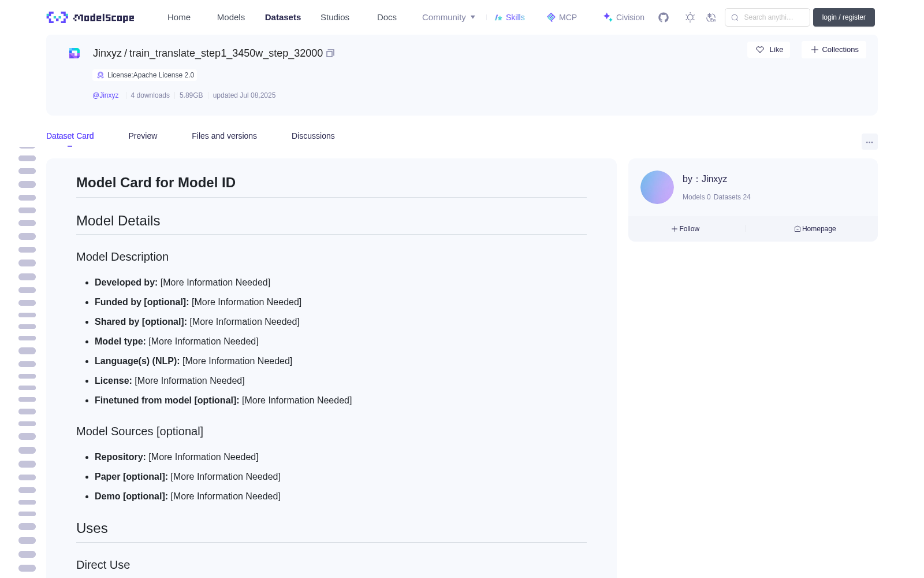Click the 'Direct Use' heading
The width and height of the screenshot is (924, 578).
(x=103, y=565)
